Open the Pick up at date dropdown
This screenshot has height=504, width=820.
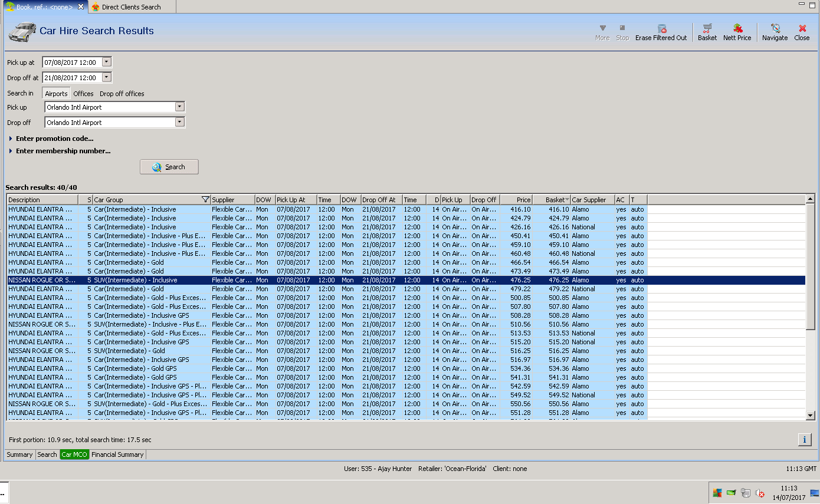(x=106, y=62)
